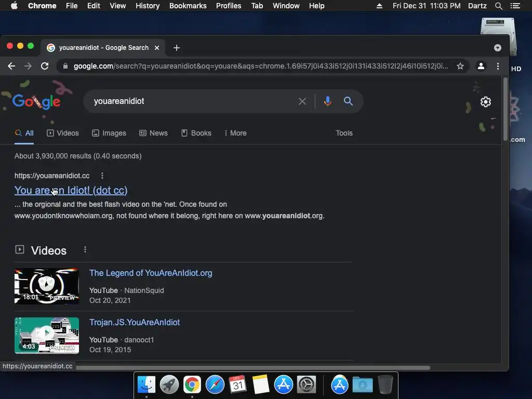532x399 pixels.
Task: Open the File menu
Action: [72, 6]
